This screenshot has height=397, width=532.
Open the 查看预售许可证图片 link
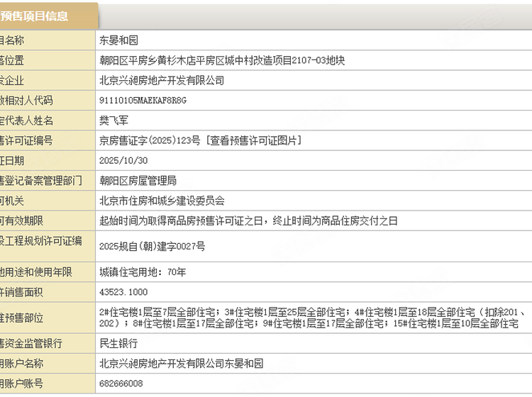(x=255, y=141)
